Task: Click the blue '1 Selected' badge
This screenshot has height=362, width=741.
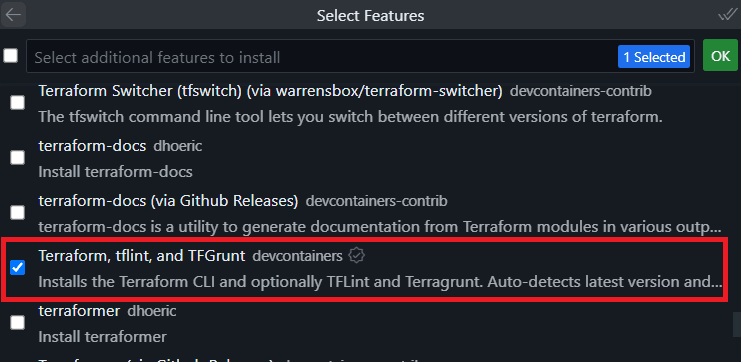Action: (x=654, y=57)
